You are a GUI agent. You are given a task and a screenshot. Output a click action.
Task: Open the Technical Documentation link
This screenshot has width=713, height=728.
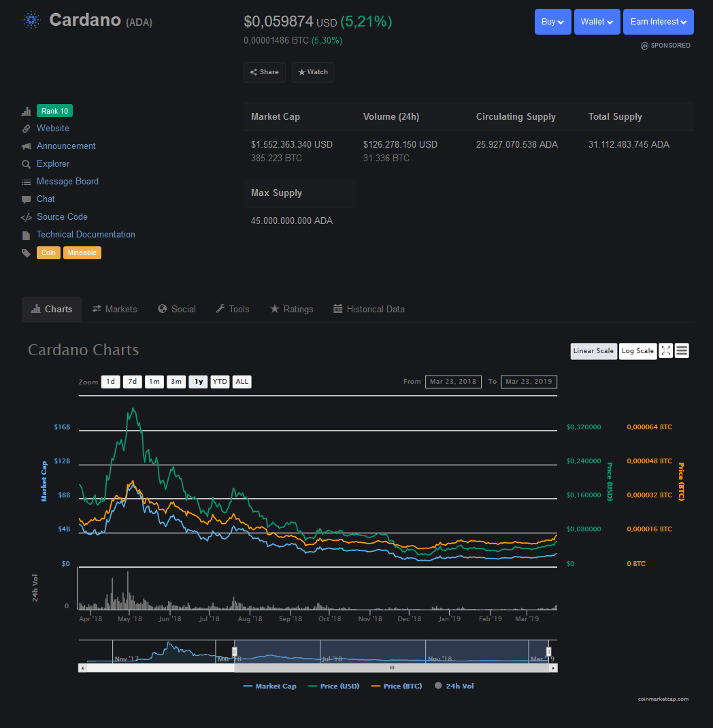point(86,234)
